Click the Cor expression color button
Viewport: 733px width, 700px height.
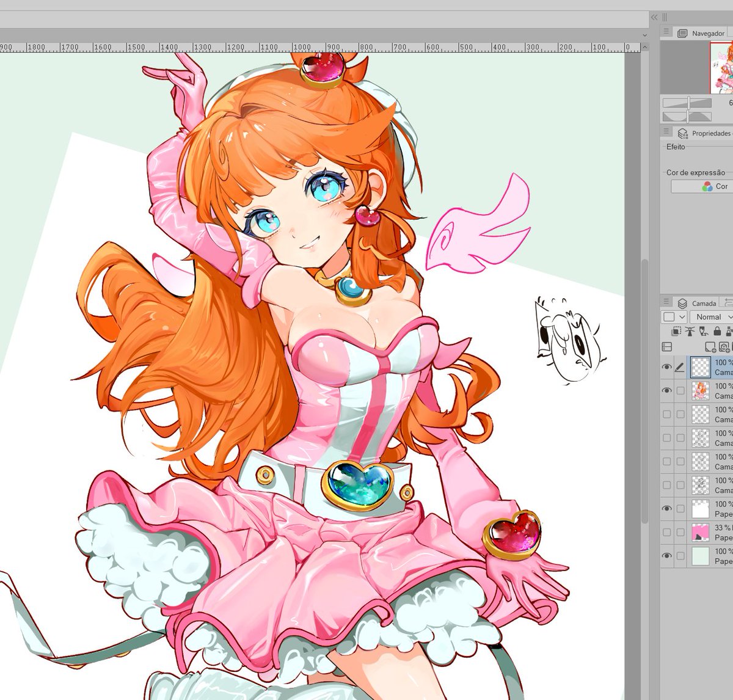(x=702, y=186)
